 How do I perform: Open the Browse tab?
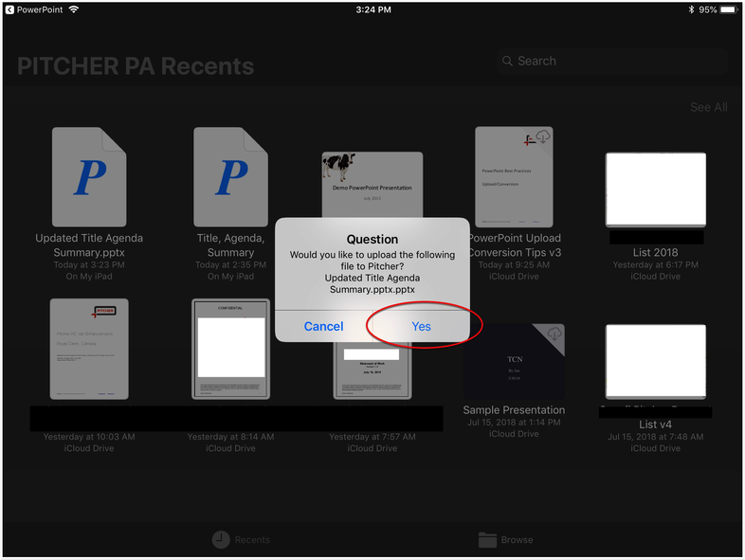tap(505, 539)
